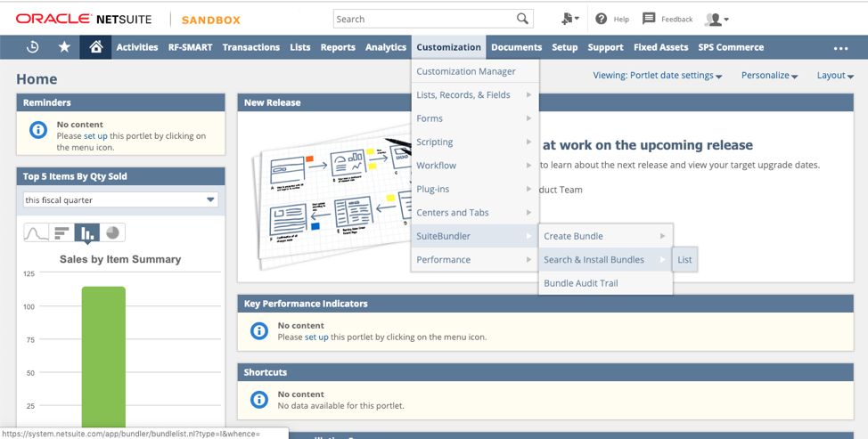868x439 pixels.
Task: Open Viewing: Portlet date settings link
Action: coord(657,76)
